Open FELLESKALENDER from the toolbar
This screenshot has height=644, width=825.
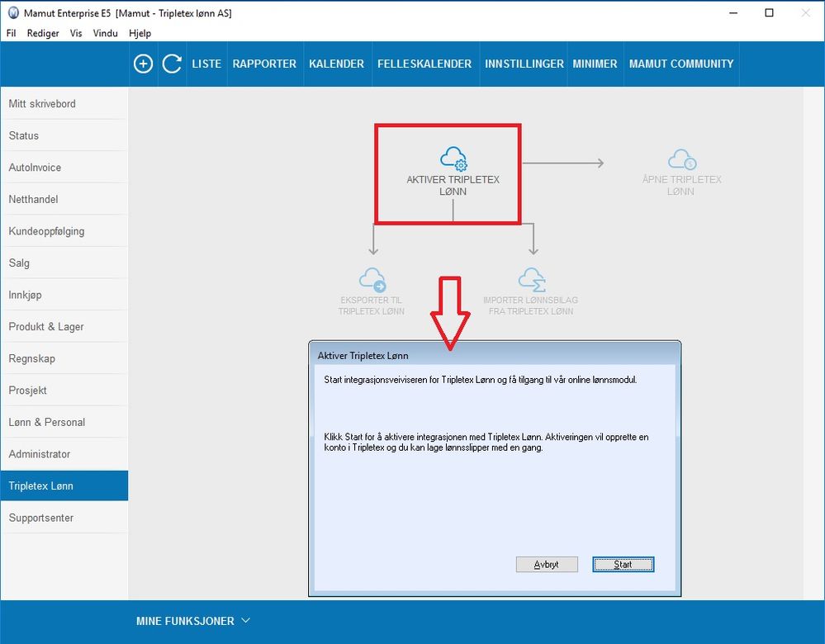point(424,64)
